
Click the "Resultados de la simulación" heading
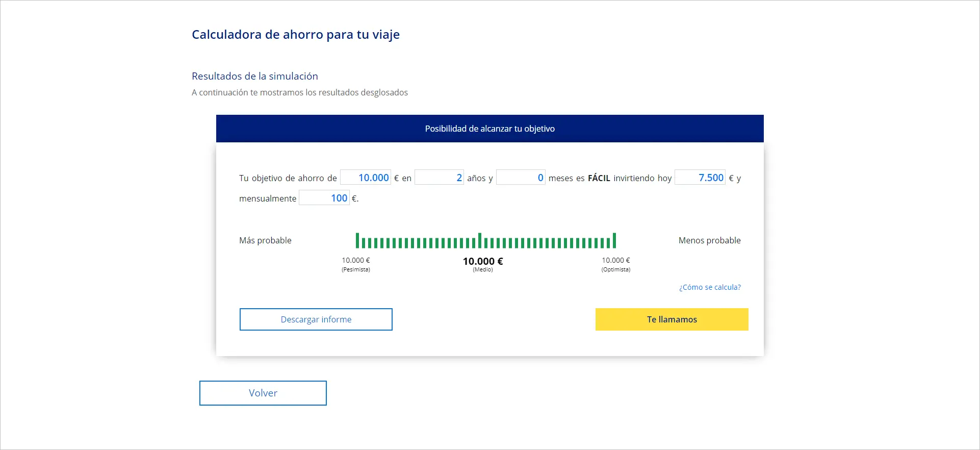click(x=255, y=76)
